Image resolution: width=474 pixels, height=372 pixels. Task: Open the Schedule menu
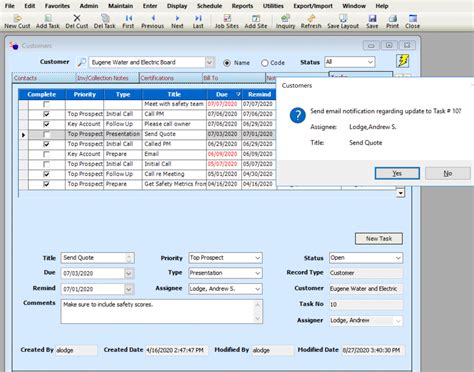click(x=209, y=6)
